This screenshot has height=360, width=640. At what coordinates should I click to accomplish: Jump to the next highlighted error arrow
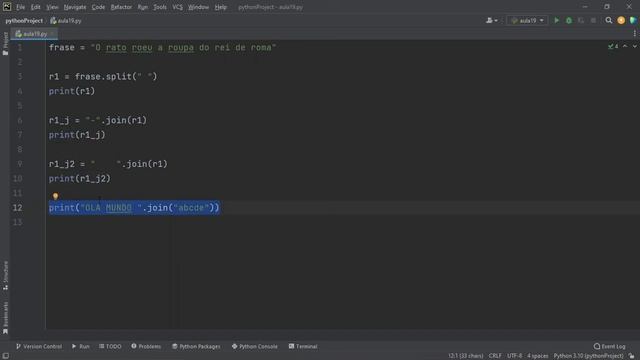click(x=635, y=47)
